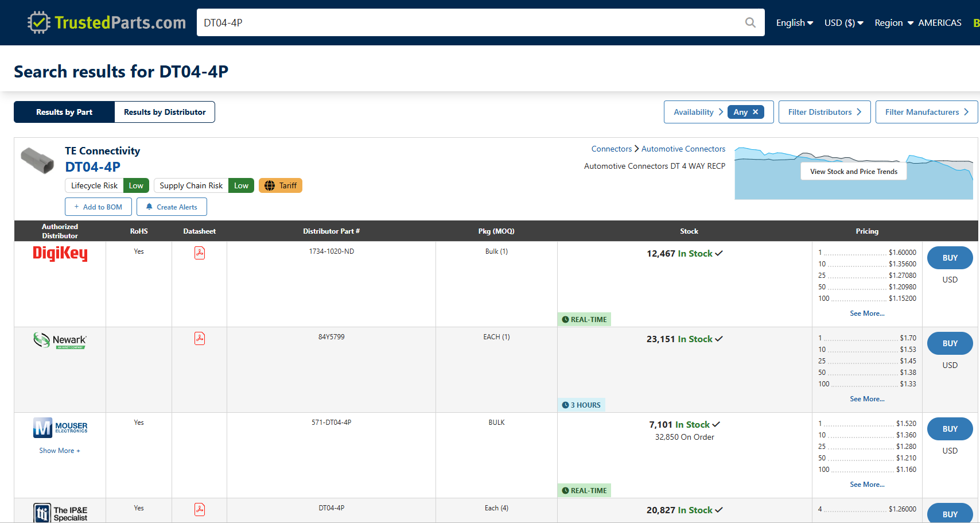
Task: Click Add to BOM button
Action: point(98,207)
